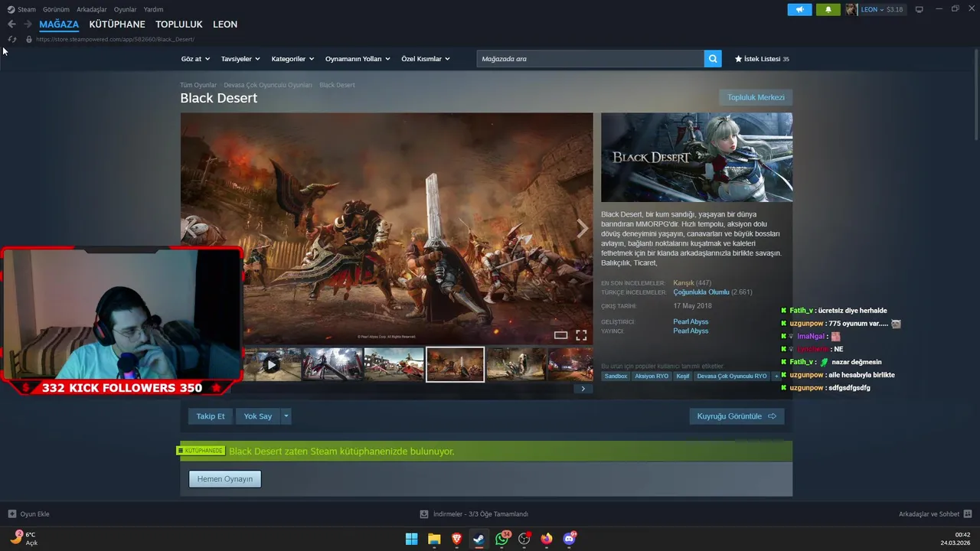Viewport: 980px width, 551px height.
Task: Open the Tüm Oyunlar breadcrumb
Action: (x=198, y=85)
